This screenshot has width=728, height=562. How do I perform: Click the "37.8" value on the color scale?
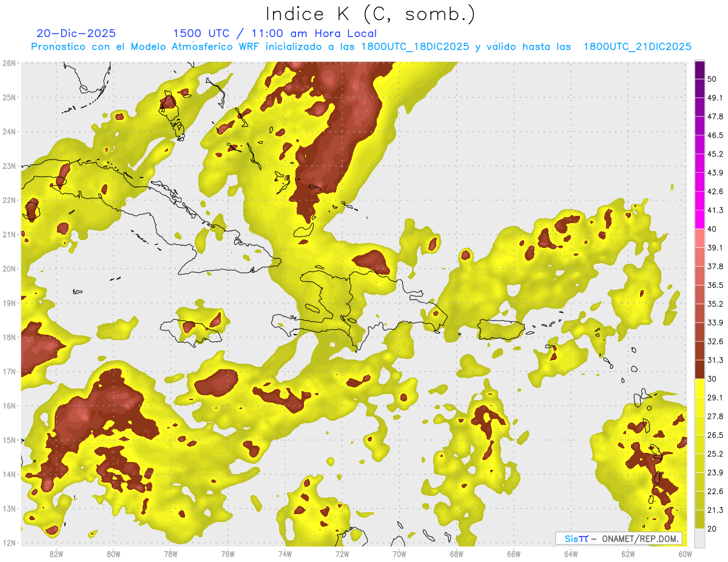click(715, 266)
